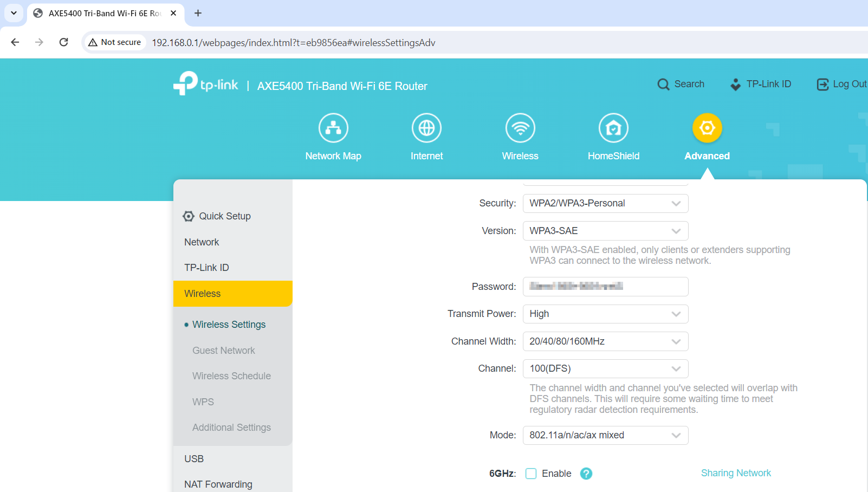Open the Channel Width dropdown

tap(605, 341)
